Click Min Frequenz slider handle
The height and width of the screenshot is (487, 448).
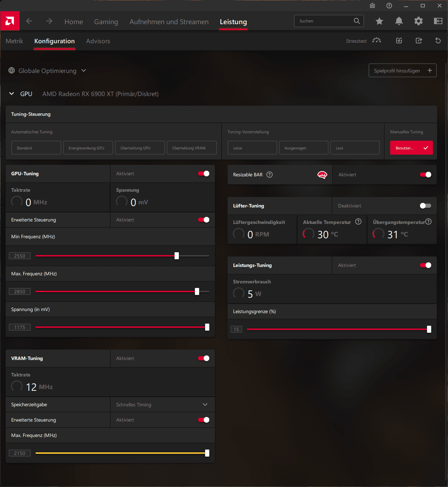(x=177, y=256)
